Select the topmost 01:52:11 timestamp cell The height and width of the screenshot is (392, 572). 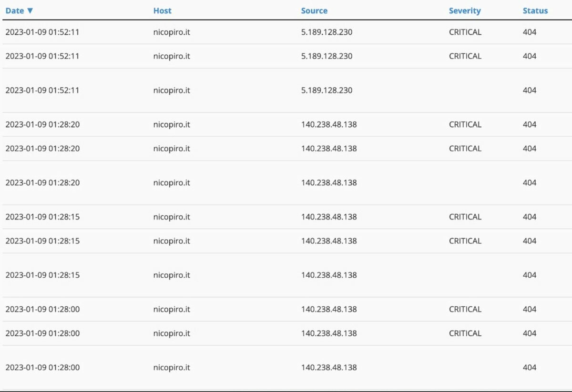42,32
